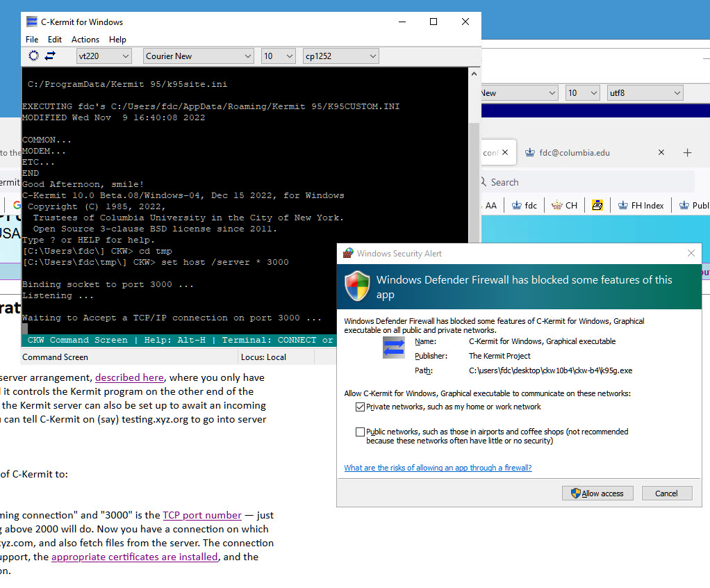
Task: Open the fdc bookmark in browser
Action: coord(524,205)
